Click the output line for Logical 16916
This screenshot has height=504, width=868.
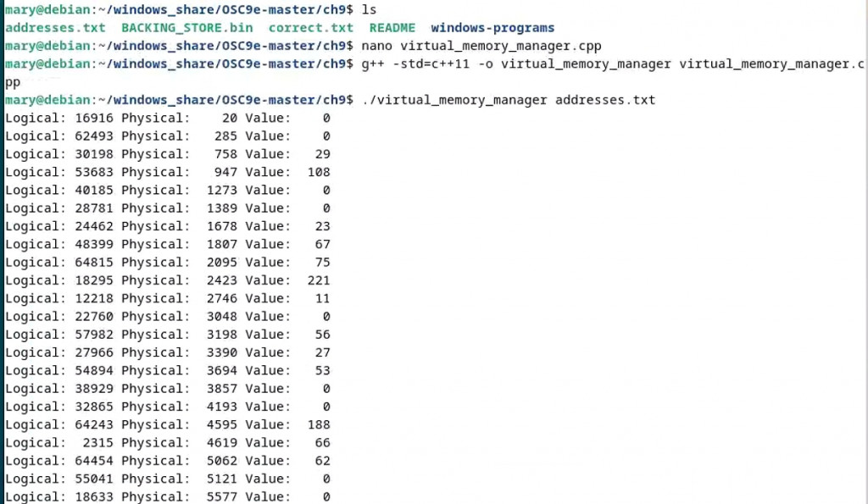pos(168,118)
